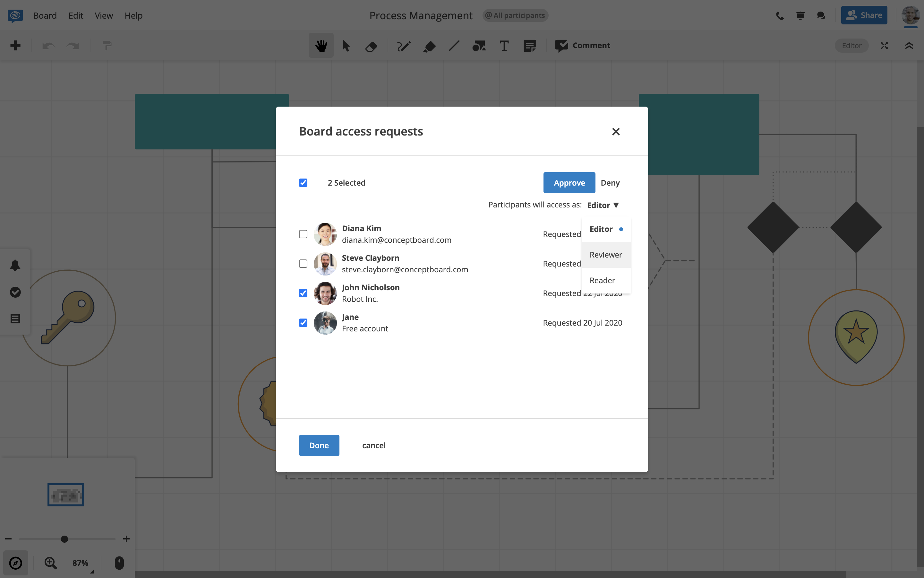Check the box for Diana Kim

click(303, 234)
